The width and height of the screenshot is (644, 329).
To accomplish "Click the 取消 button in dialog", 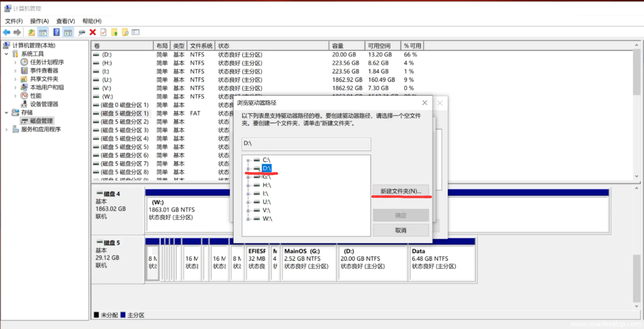I will (x=400, y=230).
